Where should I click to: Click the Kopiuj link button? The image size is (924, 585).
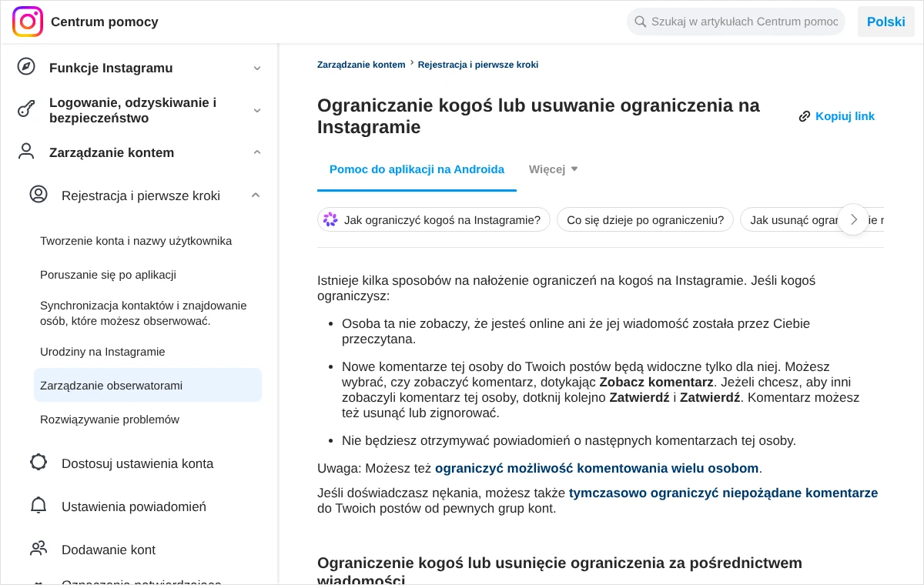coord(837,116)
